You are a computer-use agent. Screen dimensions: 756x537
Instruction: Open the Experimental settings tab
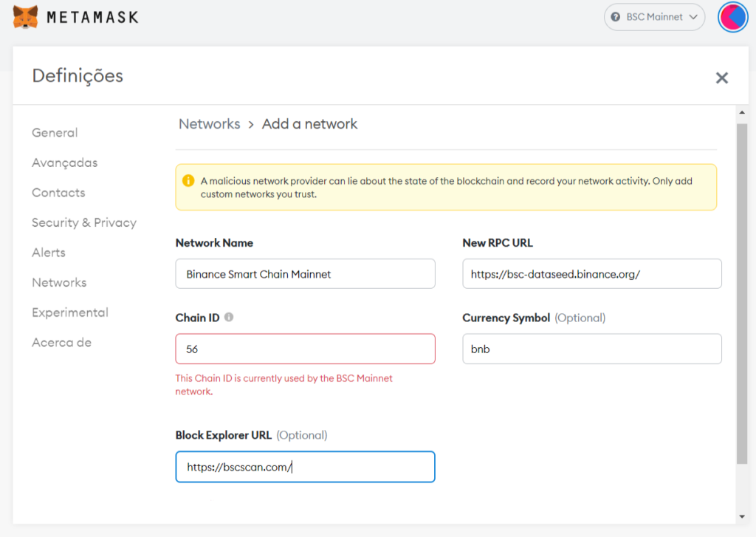click(70, 312)
